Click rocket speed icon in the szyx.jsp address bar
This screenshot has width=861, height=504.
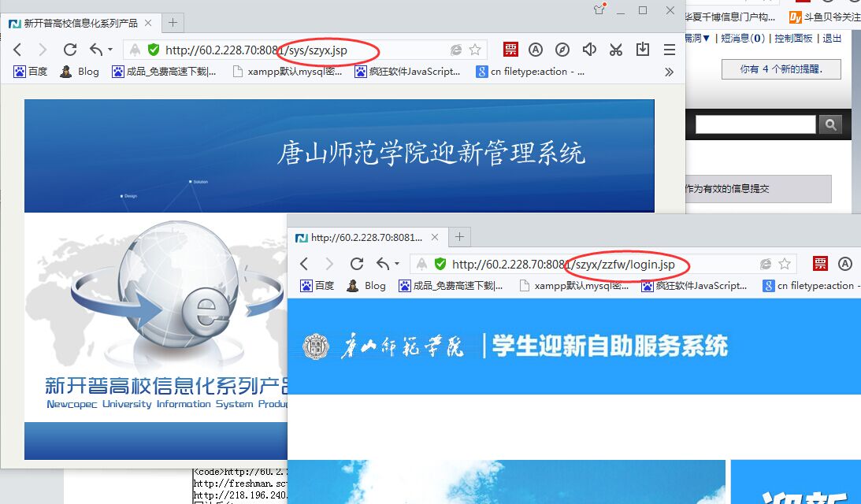click(135, 50)
